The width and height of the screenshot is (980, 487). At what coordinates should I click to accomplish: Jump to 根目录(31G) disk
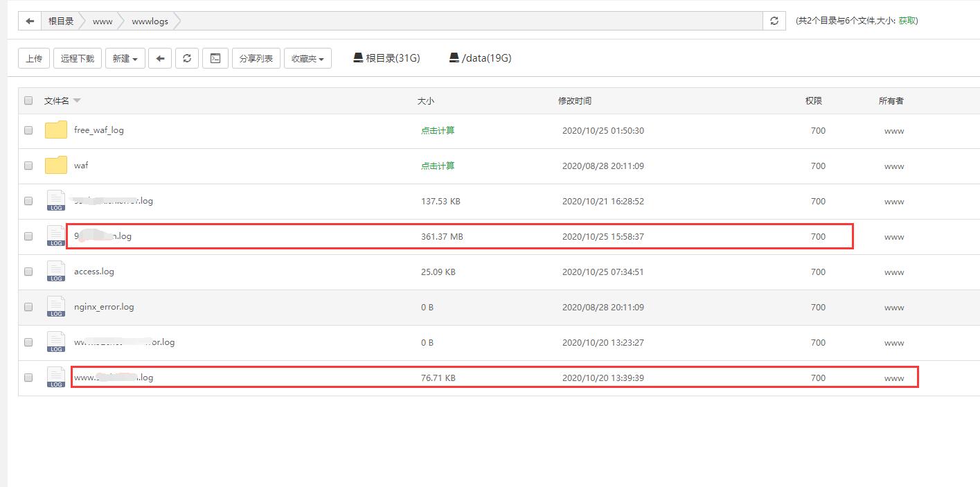pyautogui.click(x=393, y=58)
